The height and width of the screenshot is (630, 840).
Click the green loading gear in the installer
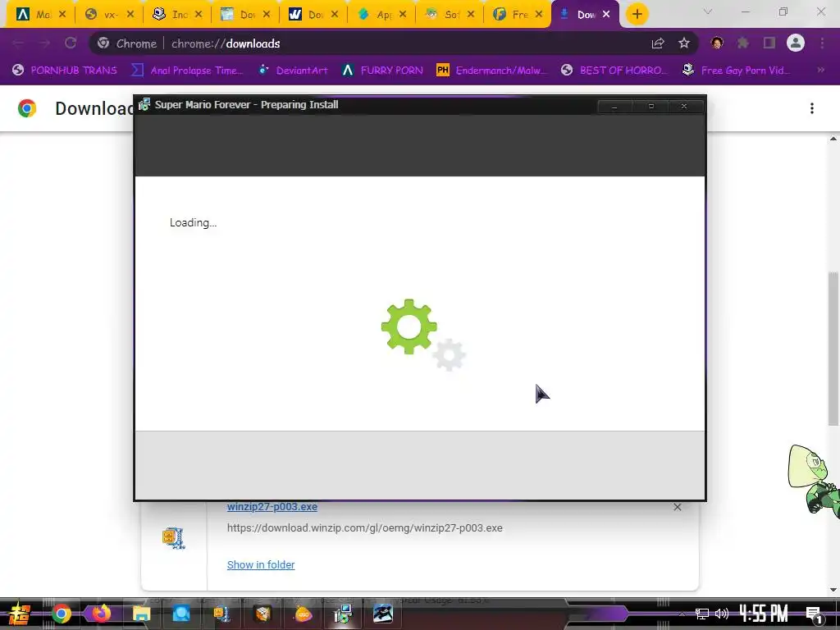[x=409, y=326]
